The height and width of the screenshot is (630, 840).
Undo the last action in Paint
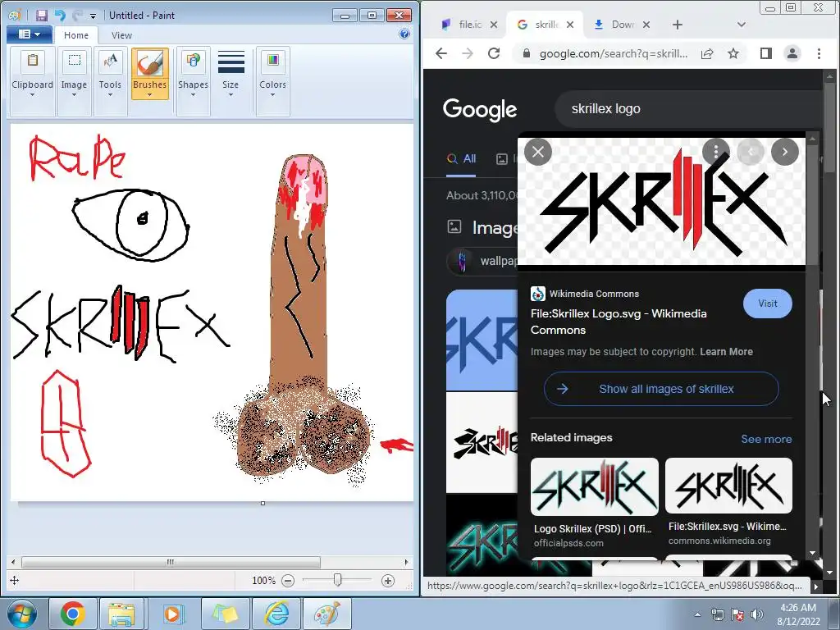click(59, 16)
